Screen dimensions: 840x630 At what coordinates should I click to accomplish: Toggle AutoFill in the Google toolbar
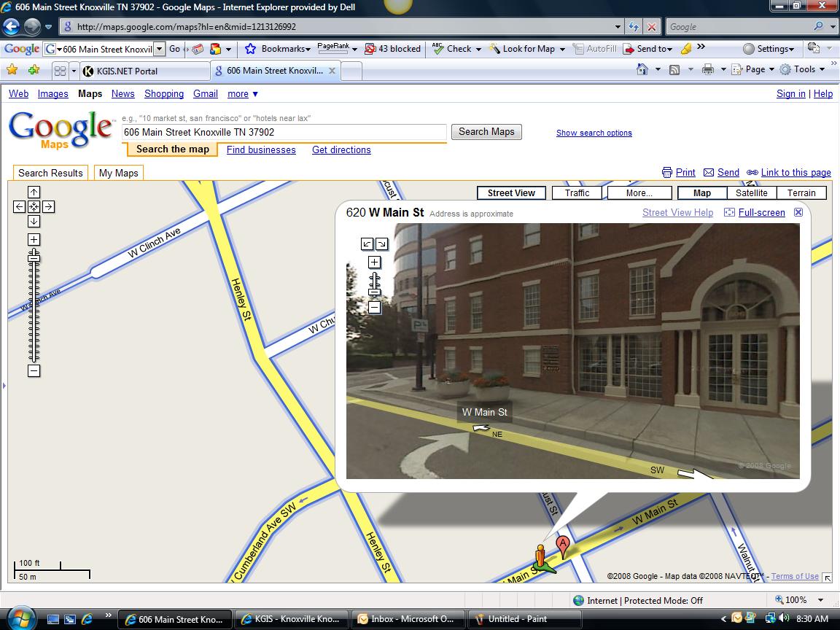(595, 49)
